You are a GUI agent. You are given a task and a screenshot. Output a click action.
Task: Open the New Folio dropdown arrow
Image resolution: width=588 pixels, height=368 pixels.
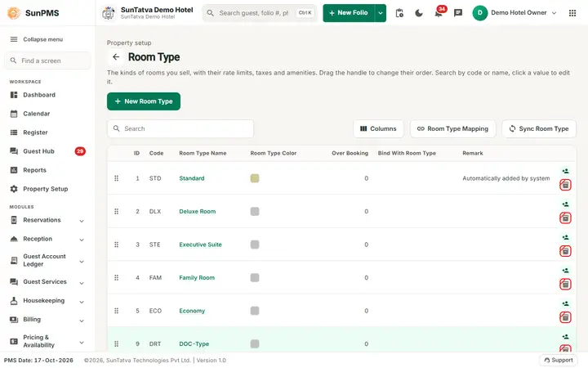coord(381,13)
